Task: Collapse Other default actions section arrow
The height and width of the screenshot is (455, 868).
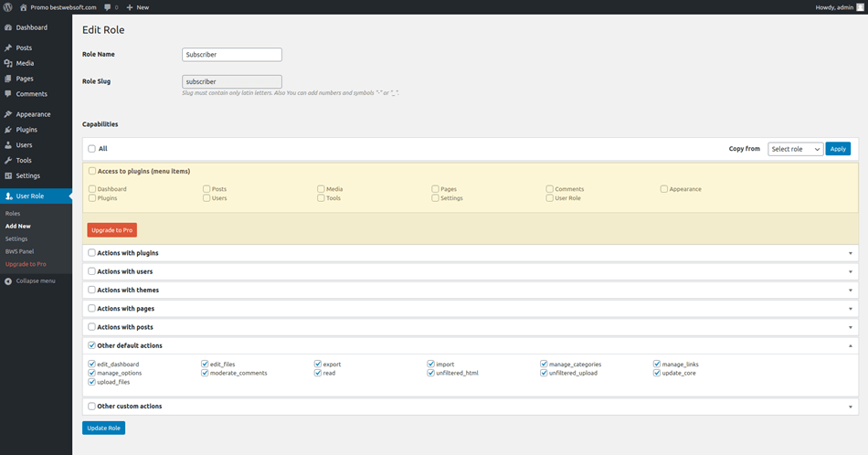Action: click(x=851, y=345)
